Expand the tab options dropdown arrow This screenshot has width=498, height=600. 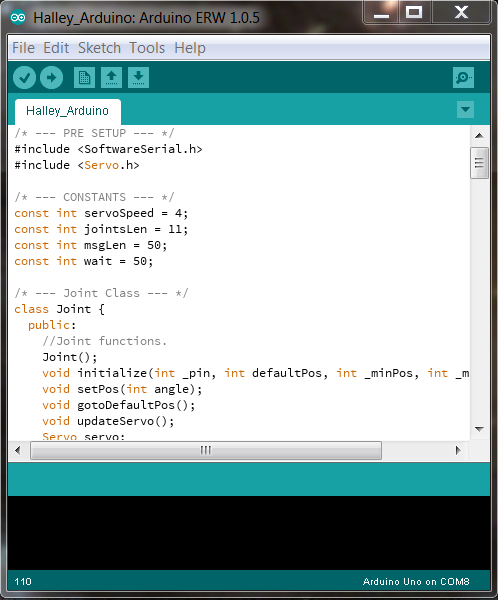pos(465,110)
